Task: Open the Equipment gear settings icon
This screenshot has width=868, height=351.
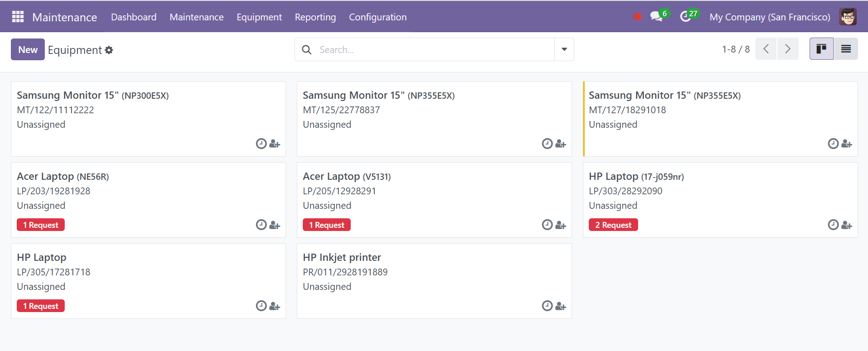Action: 109,50
